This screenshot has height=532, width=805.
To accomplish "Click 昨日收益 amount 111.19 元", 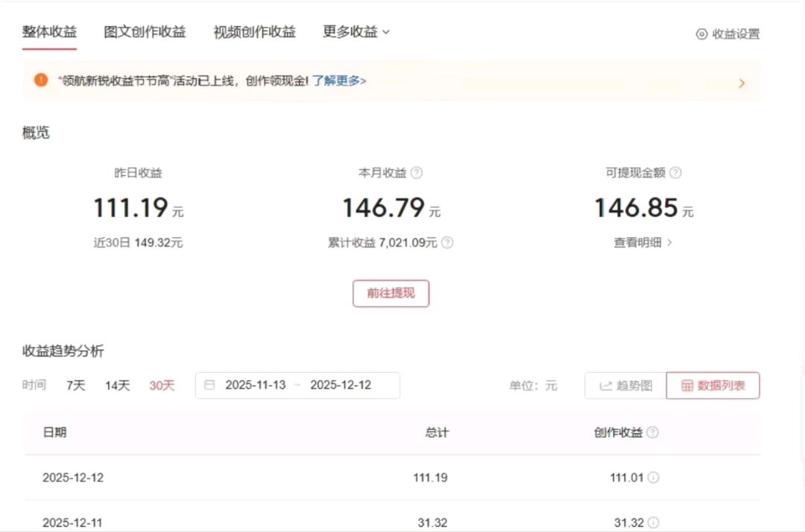I will tap(138, 208).
